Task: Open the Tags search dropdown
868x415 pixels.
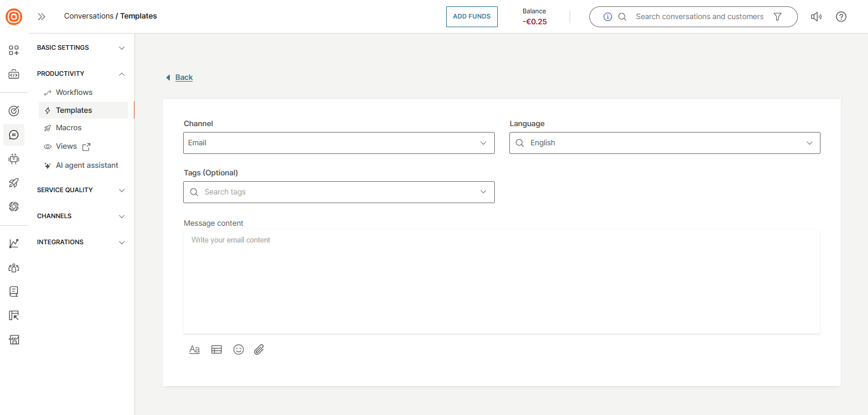Action: pyautogui.click(x=338, y=192)
